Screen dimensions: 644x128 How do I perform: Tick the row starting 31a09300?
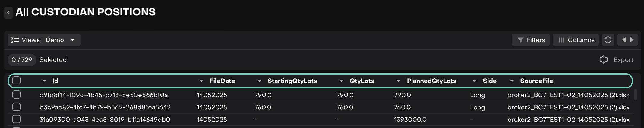pyautogui.click(x=17, y=119)
